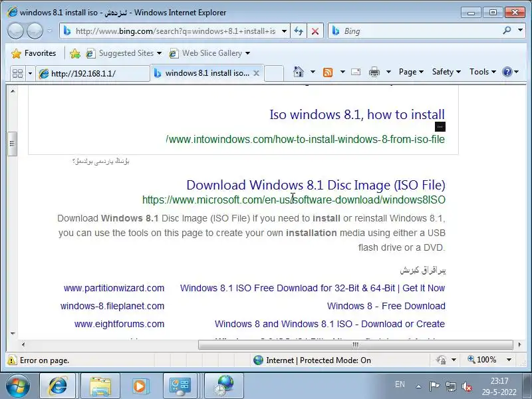
Task: Open 'Iso windows 8.1, how to install' link
Action: (x=357, y=114)
